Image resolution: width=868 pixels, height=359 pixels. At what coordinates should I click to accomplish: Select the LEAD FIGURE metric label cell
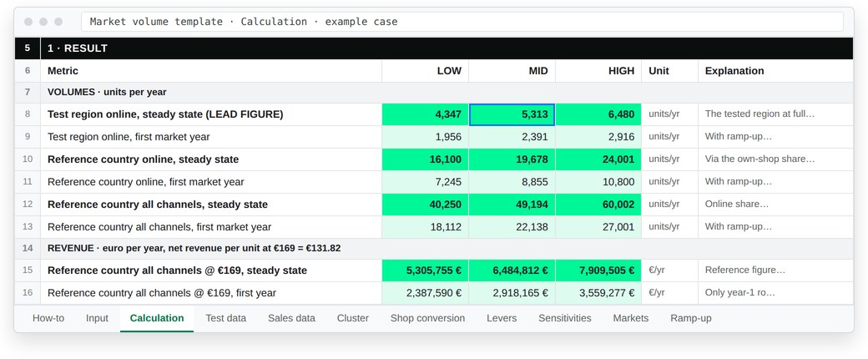(211, 114)
